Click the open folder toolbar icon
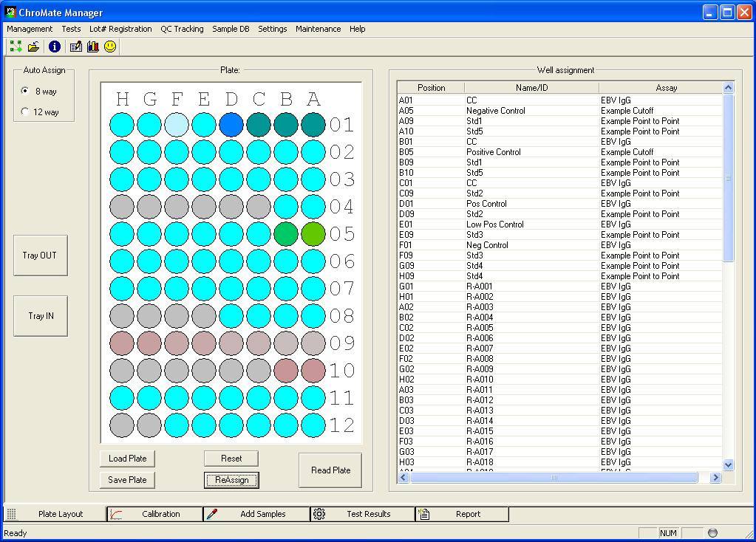Viewport: 756px width, 542px height. (x=34, y=47)
